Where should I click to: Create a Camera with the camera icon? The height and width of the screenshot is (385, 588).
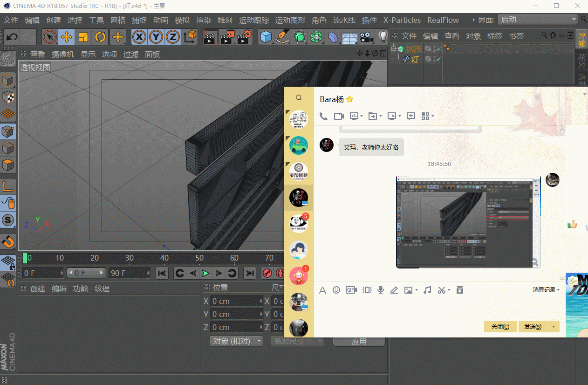366,38
